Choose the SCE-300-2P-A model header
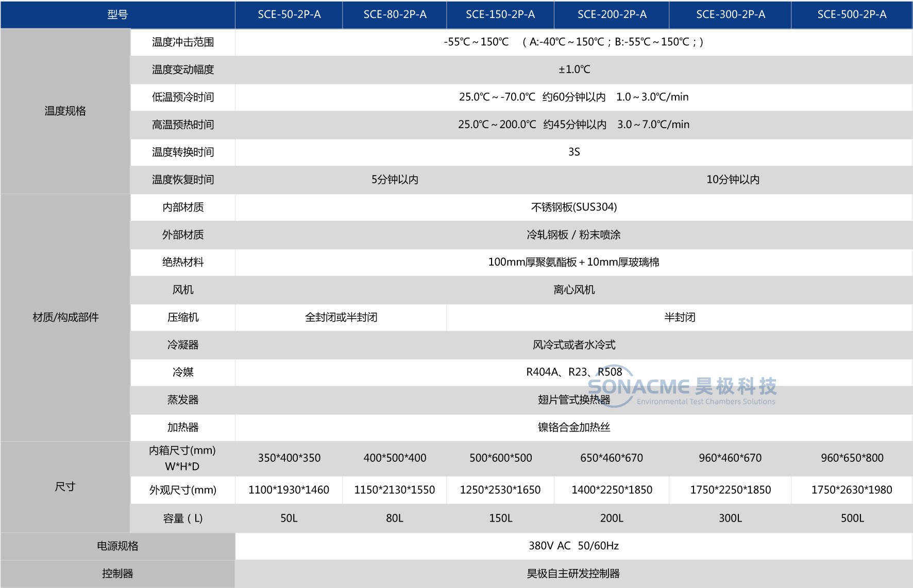The width and height of the screenshot is (913, 588). click(730, 14)
